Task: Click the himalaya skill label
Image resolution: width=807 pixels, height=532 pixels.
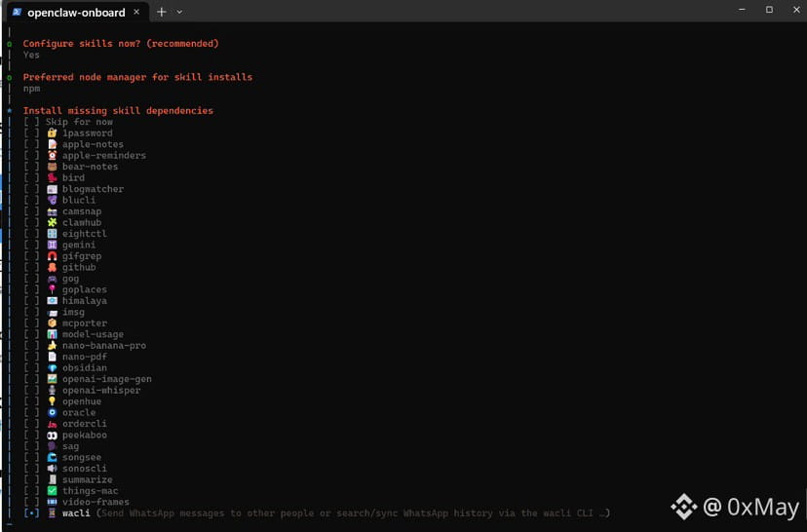Action: tap(85, 301)
